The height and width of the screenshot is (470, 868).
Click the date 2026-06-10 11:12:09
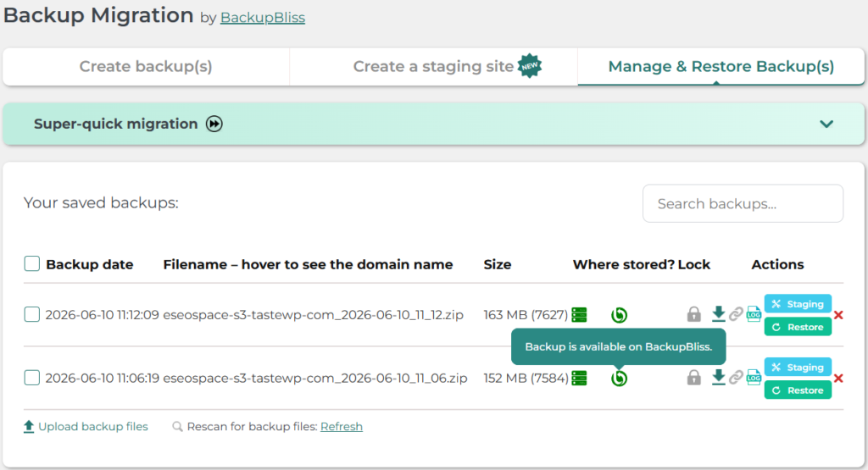click(x=102, y=315)
